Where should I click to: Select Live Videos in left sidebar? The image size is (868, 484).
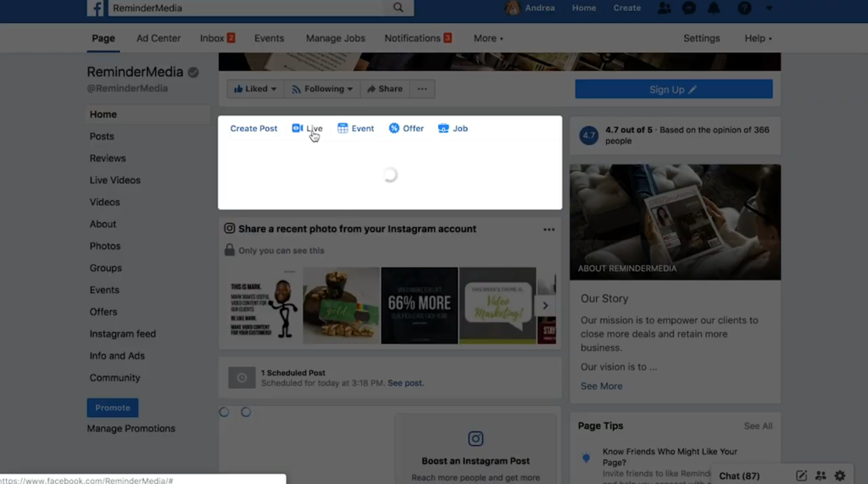pyautogui.click(x=114, y=180)
